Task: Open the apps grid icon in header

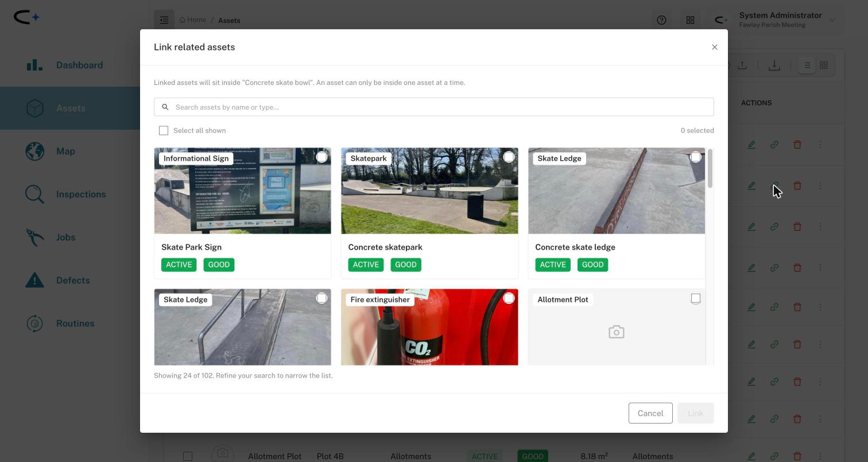Action: tap(691, 20)
